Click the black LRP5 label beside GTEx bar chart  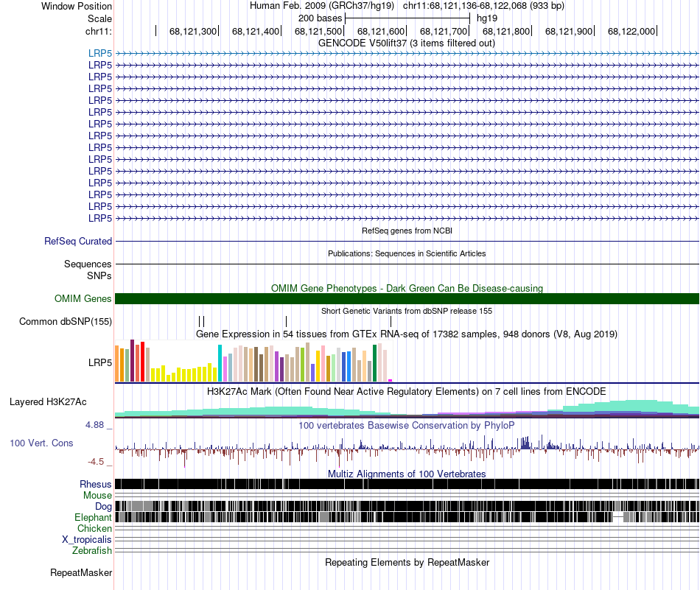[100, 362]
